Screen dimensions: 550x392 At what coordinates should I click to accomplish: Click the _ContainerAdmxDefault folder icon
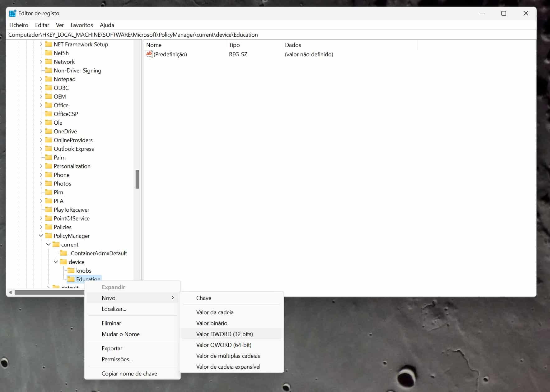63,253
